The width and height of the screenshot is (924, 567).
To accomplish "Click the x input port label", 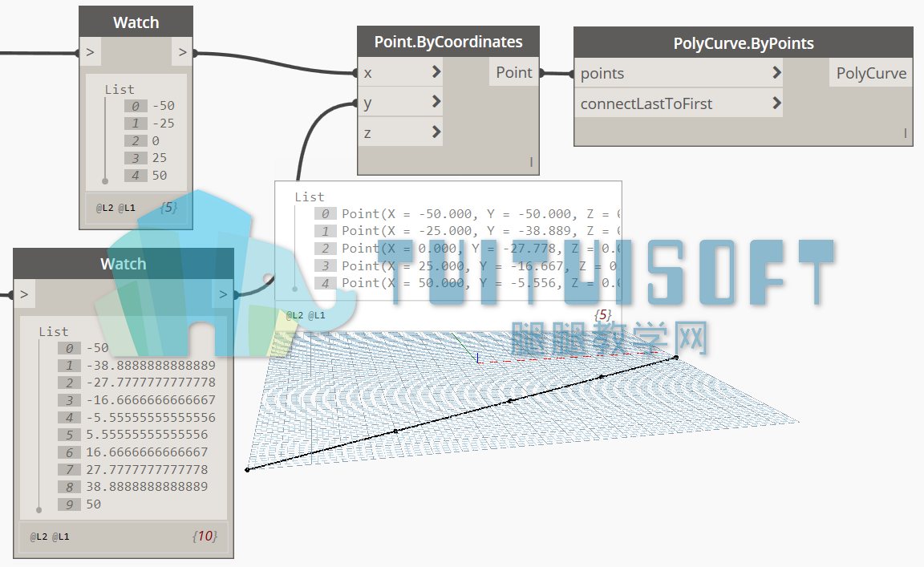I will coord(367,73).
